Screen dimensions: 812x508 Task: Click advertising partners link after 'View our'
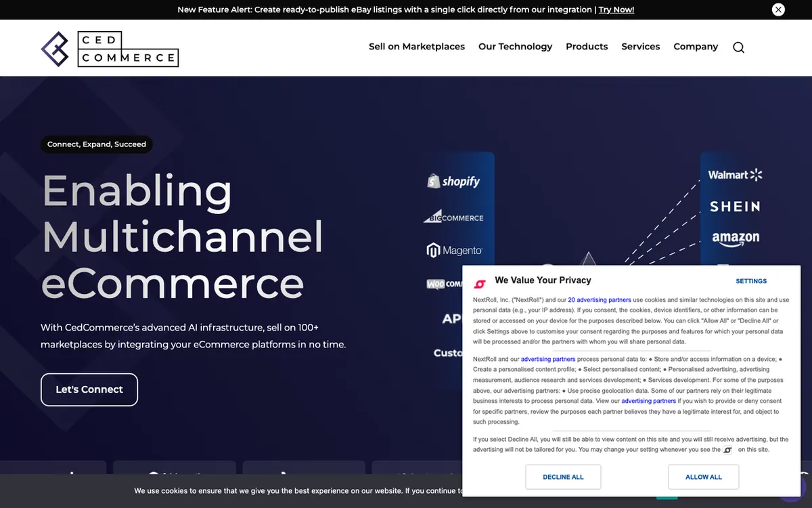648,401
